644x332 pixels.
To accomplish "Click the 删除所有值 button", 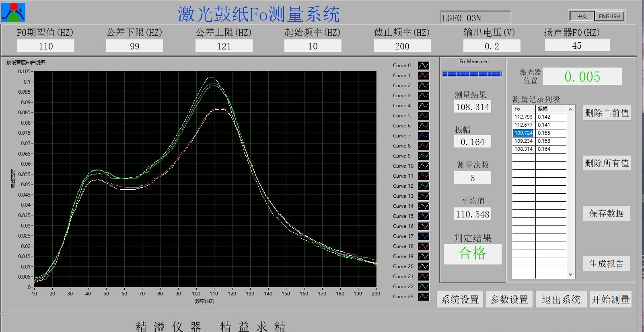I will [607, 163].
